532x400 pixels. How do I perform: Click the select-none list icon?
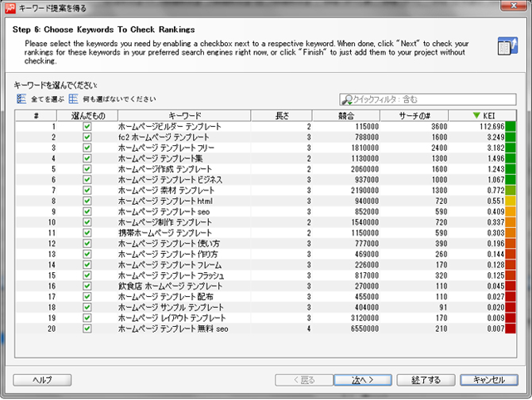click(x=73, y=99)
